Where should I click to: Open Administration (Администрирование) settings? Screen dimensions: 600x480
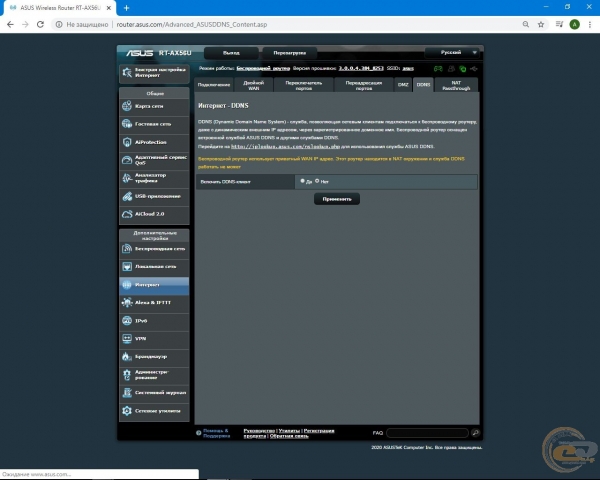tap(154, 375)
